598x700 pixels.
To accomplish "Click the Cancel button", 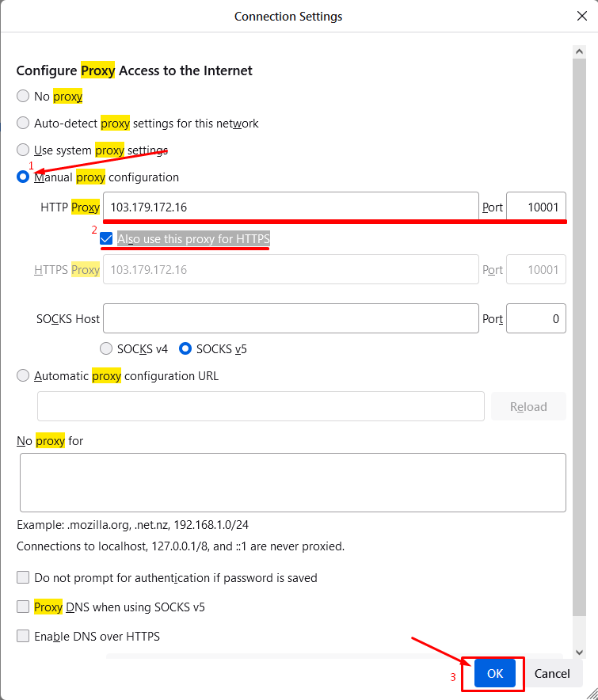I will point(552,674).
